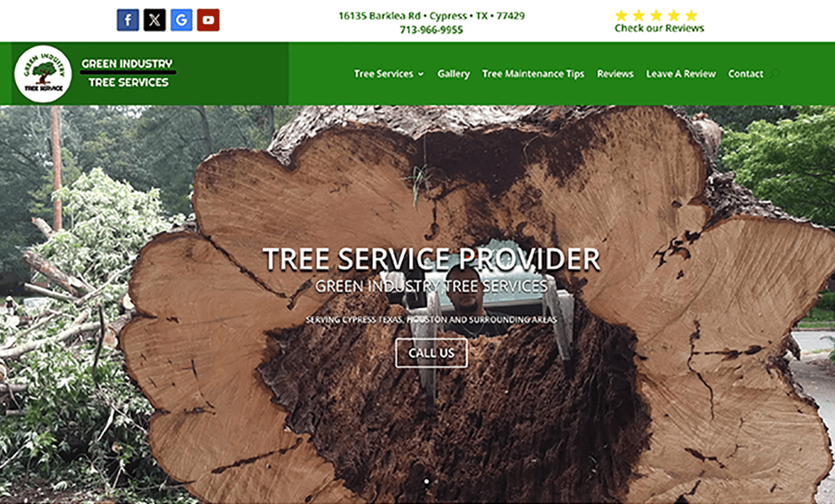This screenshot has height=504, width=835.
Task: Open the Contact menu item
Action: pyautogui.click(x=746, y=74)
